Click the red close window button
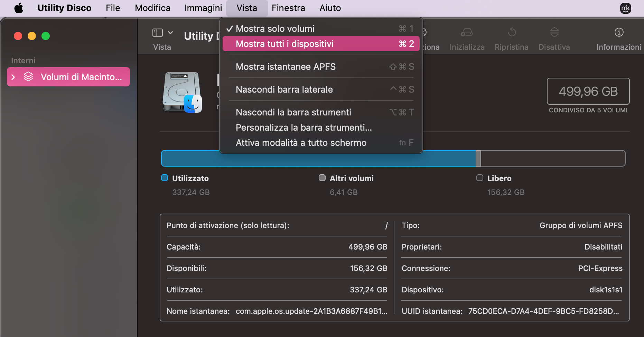Image resolution: width=644 pixels, height=337 pixels. pos(18,36)
